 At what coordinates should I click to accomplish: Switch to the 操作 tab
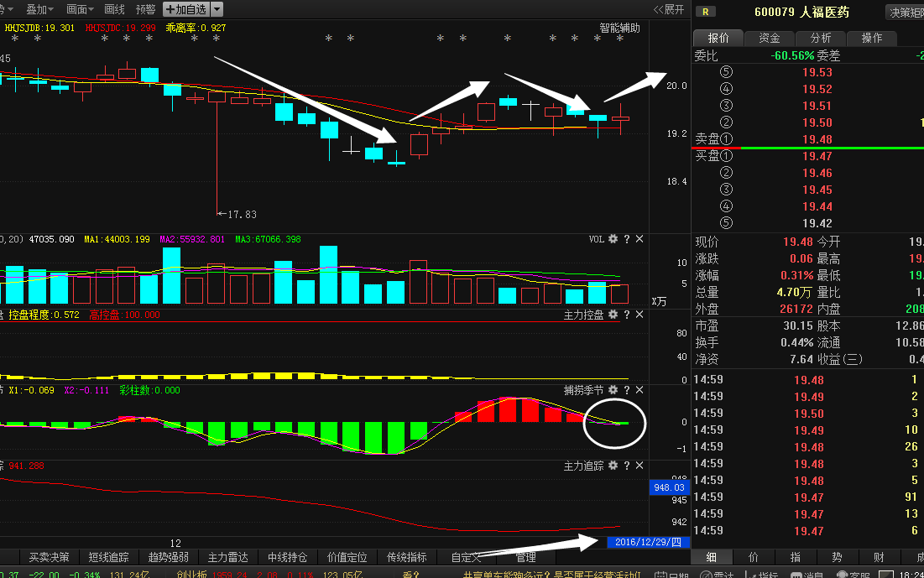click(872, 38)
